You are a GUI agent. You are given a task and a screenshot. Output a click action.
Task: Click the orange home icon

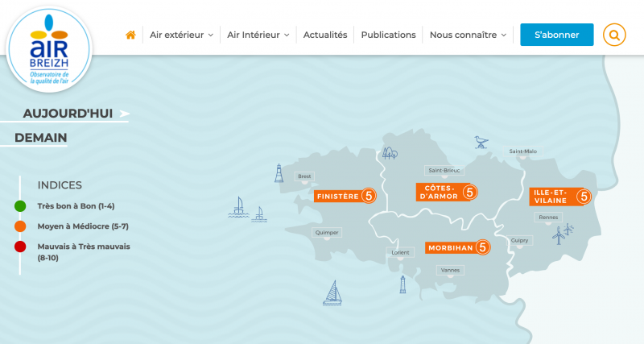(130, 35)
